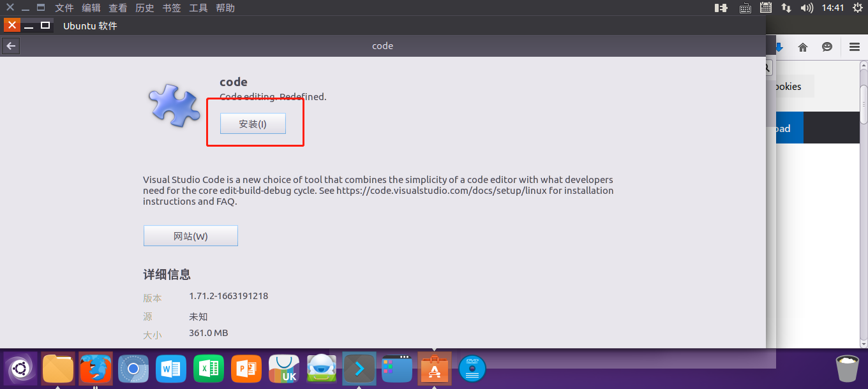Click the 14:41 clock
This screenshot has width=868, height=389.
click(833, 8)
